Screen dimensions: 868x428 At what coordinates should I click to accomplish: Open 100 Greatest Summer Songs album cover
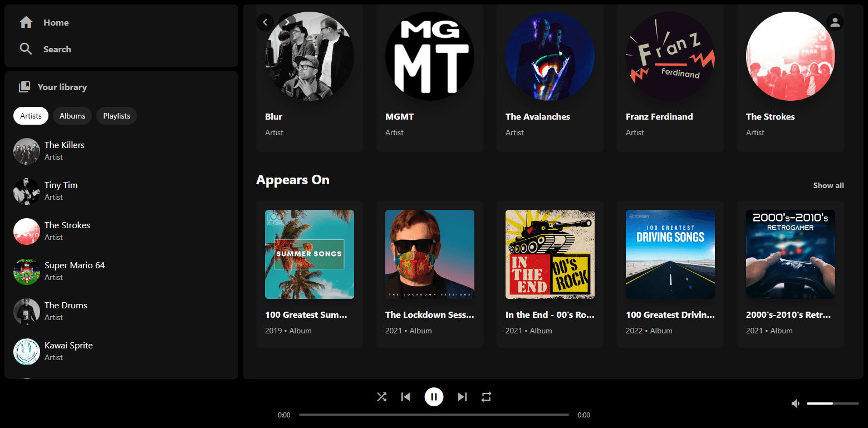[310, 254]
